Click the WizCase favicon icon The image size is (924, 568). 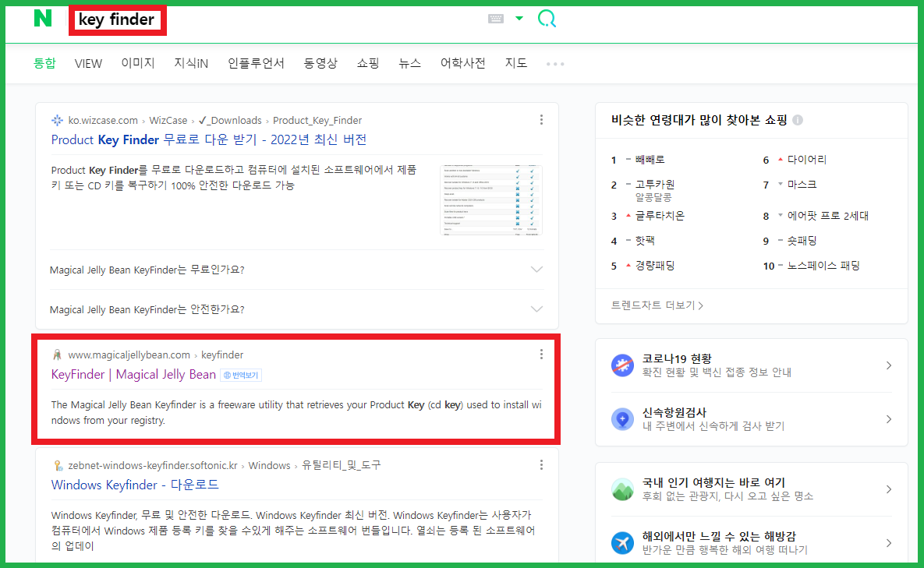tap(57, 120)
